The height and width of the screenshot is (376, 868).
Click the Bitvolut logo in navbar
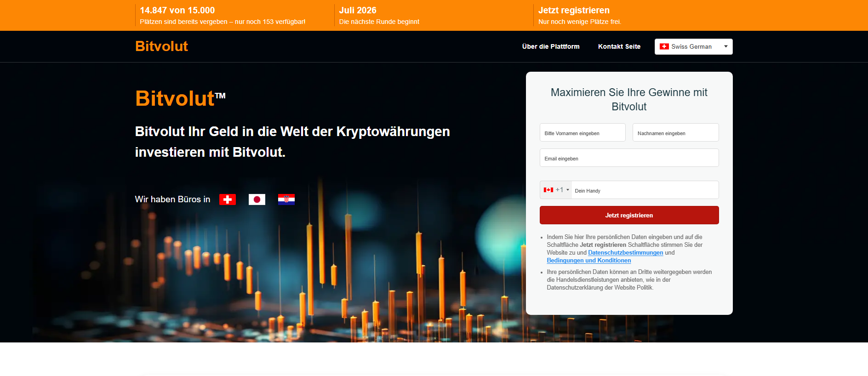161,46
